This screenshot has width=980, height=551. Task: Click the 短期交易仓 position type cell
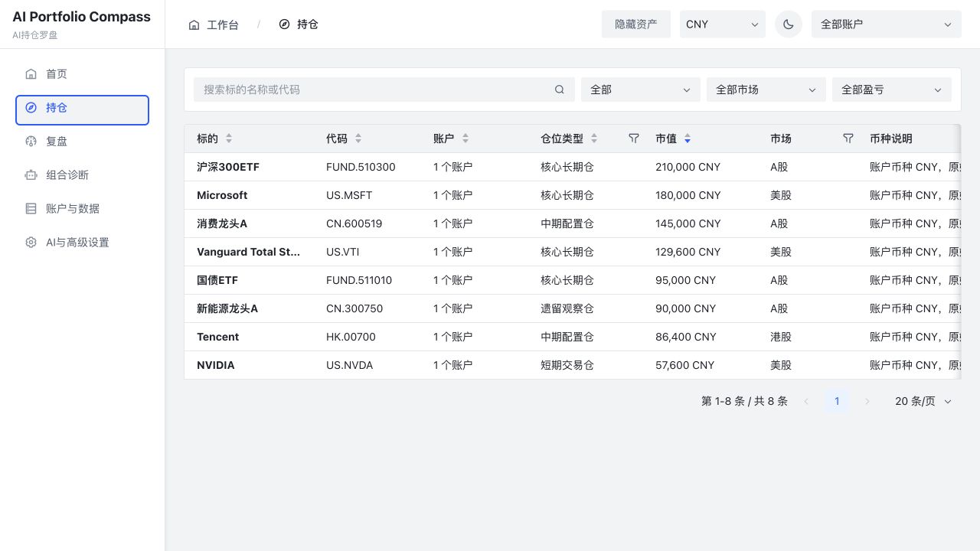[x=567, y=365]
